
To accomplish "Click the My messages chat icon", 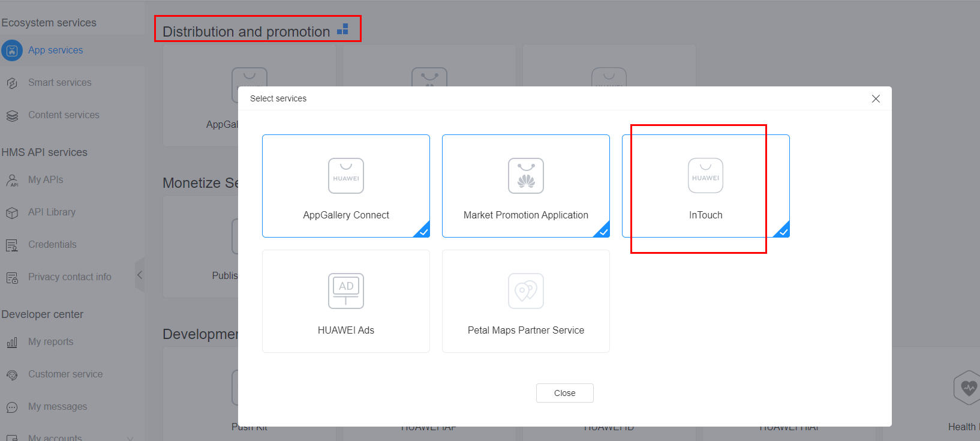I will coord(12,407).
